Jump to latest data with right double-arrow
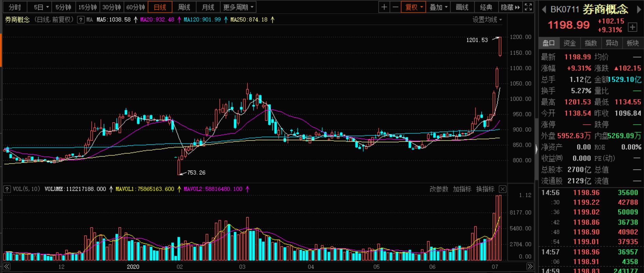644x273 pixels. pyautogui.click(x=530, y=267)
